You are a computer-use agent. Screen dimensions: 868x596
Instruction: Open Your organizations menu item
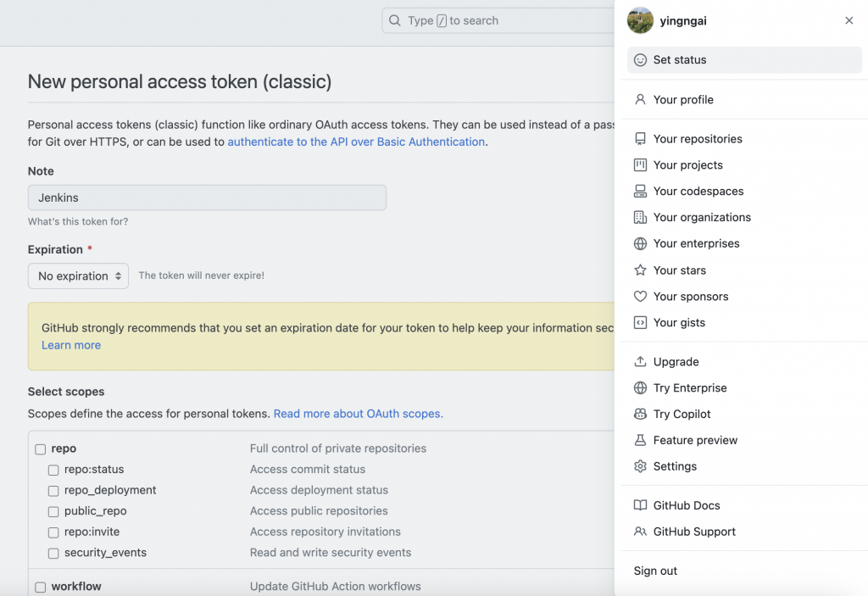(x=702, y=218)
